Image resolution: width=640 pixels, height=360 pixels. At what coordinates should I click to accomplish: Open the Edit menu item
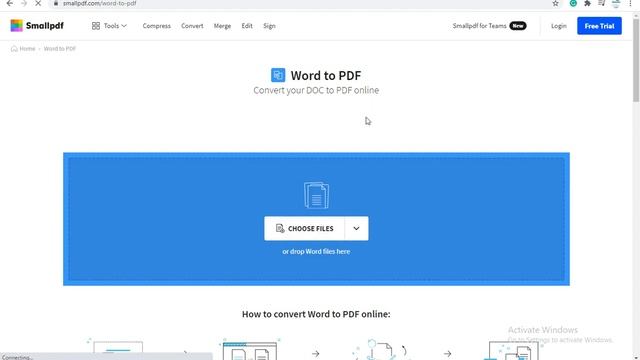(x=247, y=26)
